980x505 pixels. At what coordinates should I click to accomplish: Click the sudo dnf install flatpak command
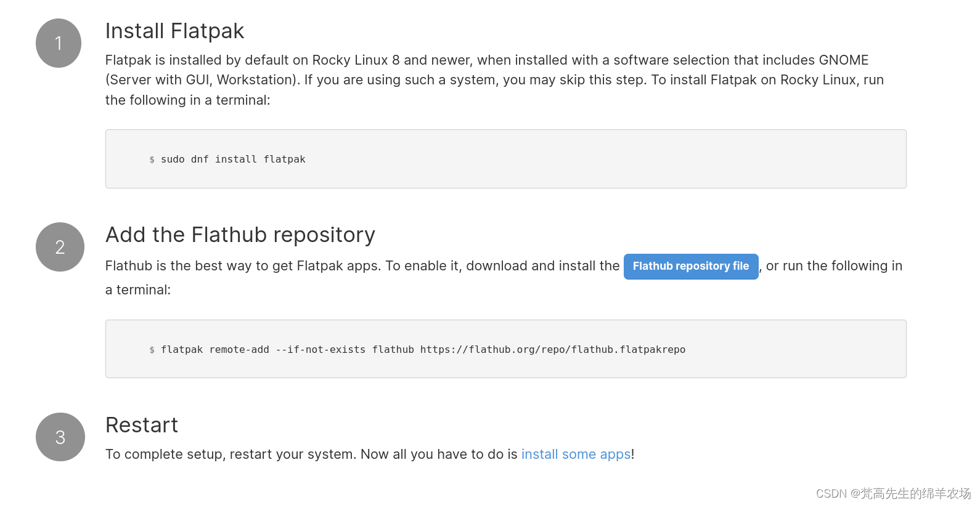[233, 160]
